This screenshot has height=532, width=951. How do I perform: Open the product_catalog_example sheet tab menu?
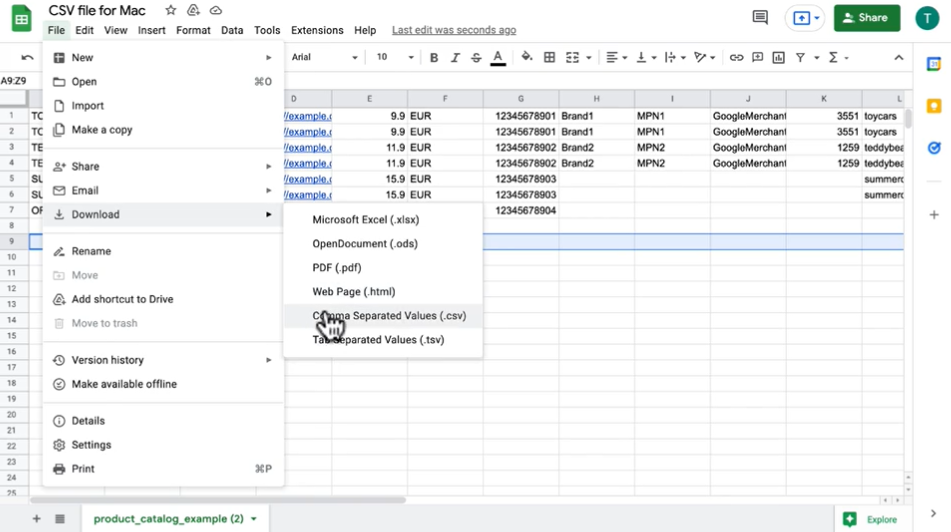(254, 519)
